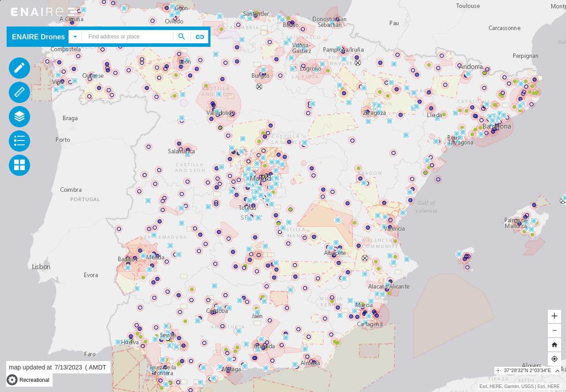
Task: Click the ENAIRE logo
Action: pos(43,12)
